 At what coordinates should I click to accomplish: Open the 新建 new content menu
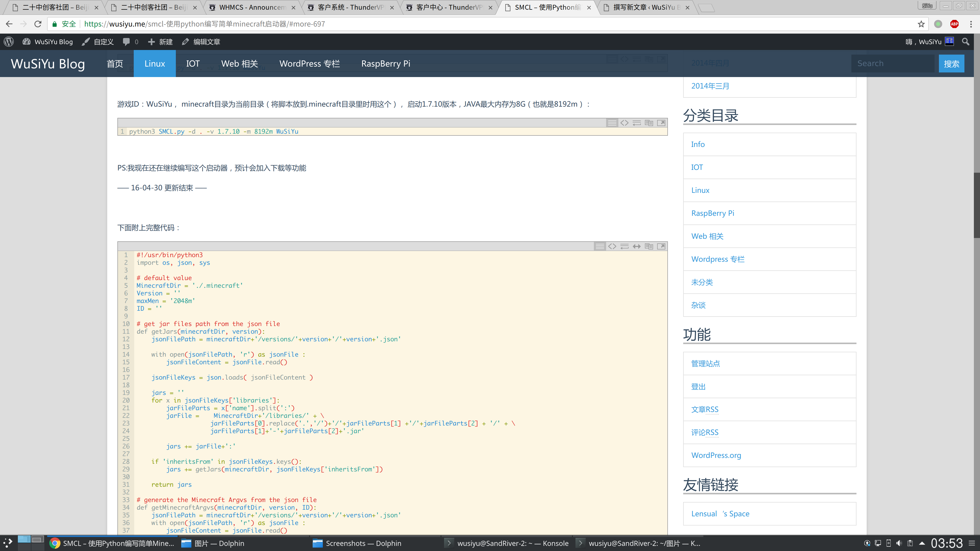point(160,42)
